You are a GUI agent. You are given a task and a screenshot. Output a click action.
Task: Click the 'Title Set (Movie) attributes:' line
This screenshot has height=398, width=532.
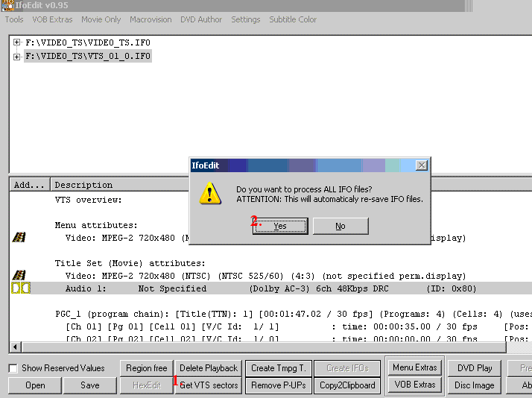(130, 263)
